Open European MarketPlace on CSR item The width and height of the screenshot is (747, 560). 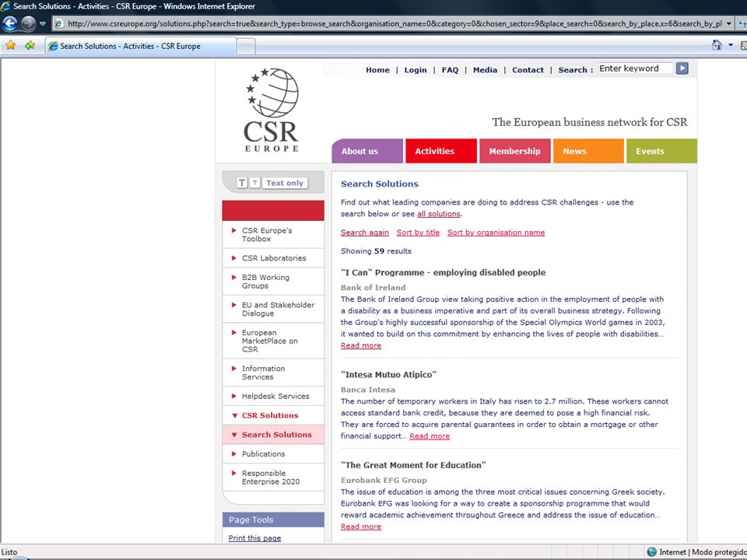tap(273, 341)
